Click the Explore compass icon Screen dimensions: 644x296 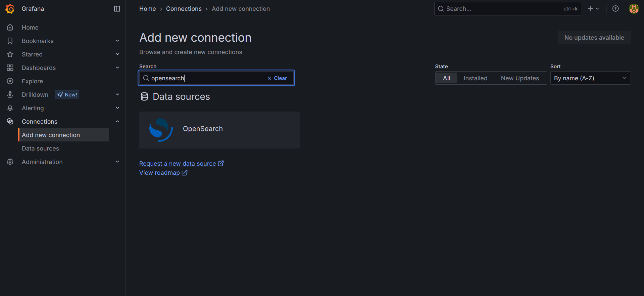tap(10, 81)
